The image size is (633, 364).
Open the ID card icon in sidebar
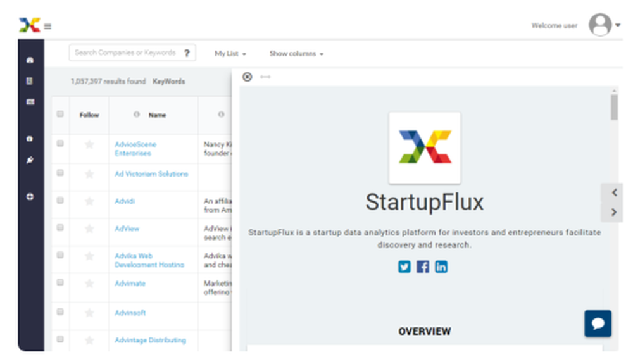pos(30,102)
